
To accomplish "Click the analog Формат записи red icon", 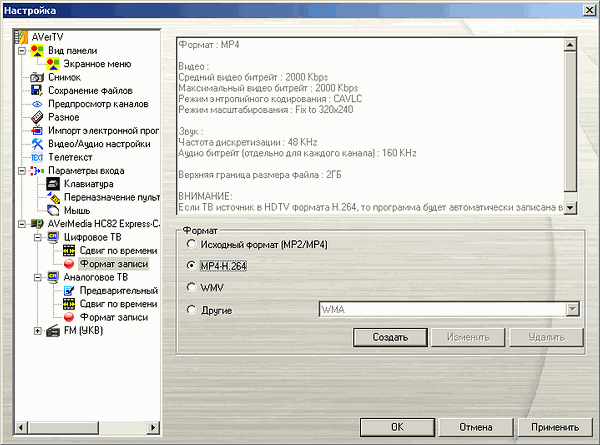I will point(69,317).
